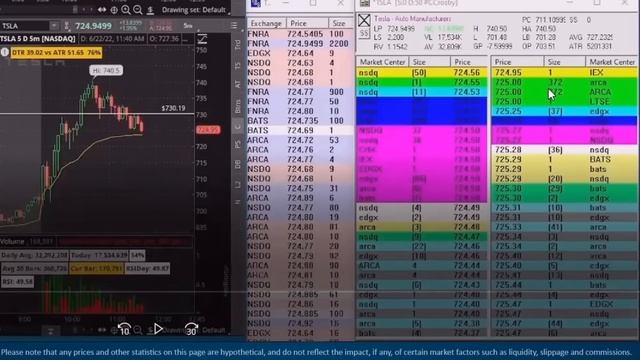Select the nsdq 724.55 green bid row
Viewport: 640px width, 360px height.
pyautogui.click(x=422, y=82)
